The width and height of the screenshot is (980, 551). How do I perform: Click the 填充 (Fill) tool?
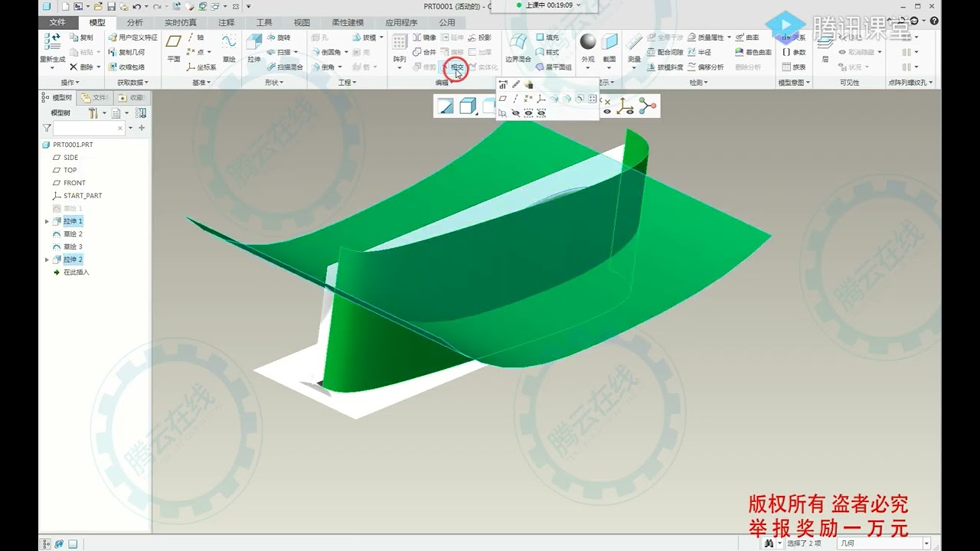[548, 37]
